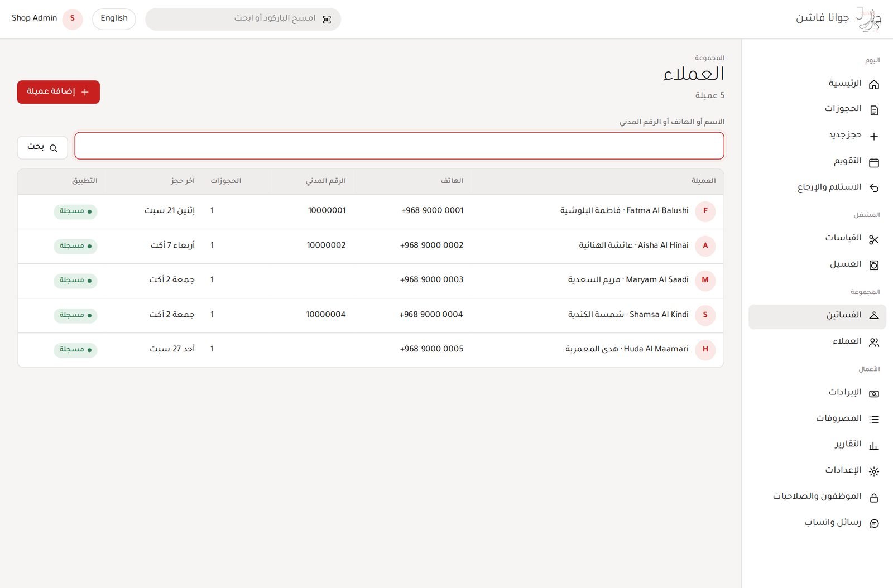Click the الاستلام والإرجاع return arrow icon
The height and width of the screenshot is (588, 893).
pos(874,188)
